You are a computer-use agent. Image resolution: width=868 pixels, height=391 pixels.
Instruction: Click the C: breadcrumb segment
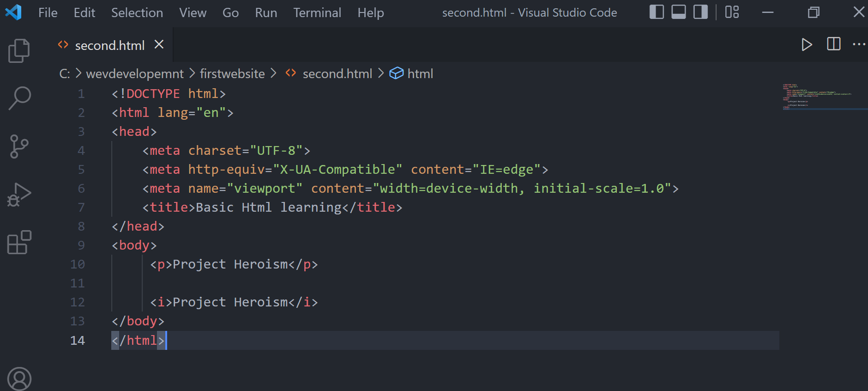[65, 73]
